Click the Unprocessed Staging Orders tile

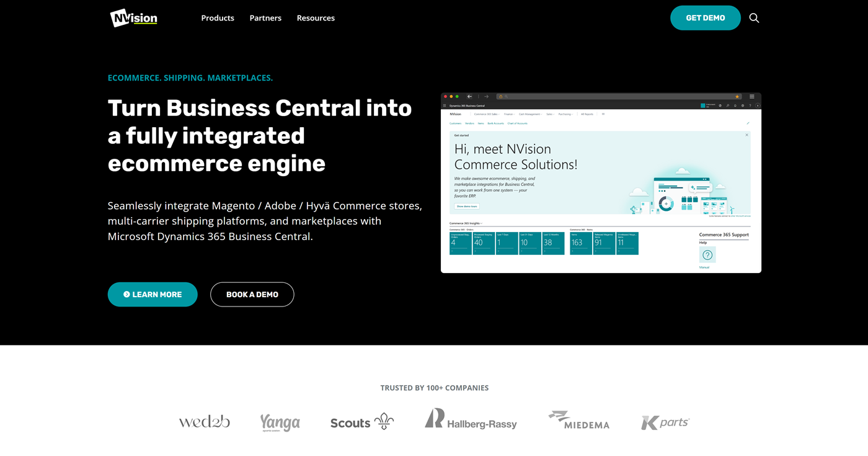[x=459, y=242]
